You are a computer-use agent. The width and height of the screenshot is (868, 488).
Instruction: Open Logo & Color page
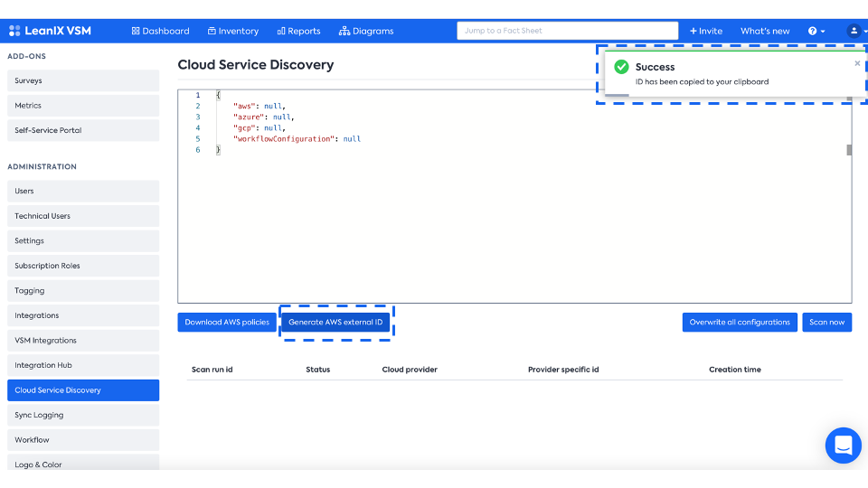[83, 464]
